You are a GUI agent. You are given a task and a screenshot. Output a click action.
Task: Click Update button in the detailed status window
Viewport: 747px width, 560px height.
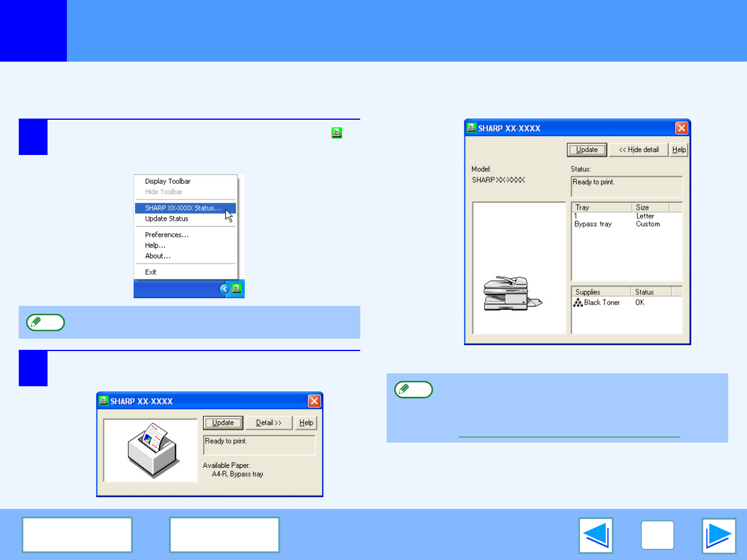point(587,150)
